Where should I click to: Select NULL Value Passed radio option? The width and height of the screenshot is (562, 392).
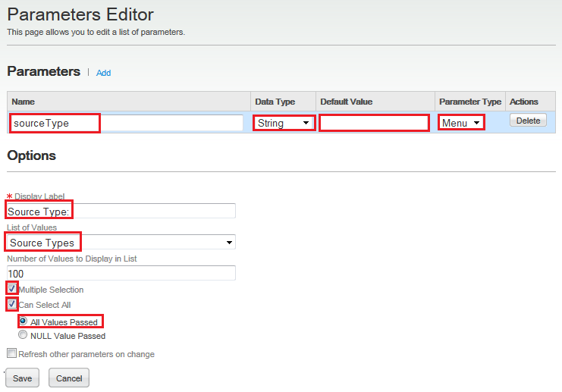[23, 334]
